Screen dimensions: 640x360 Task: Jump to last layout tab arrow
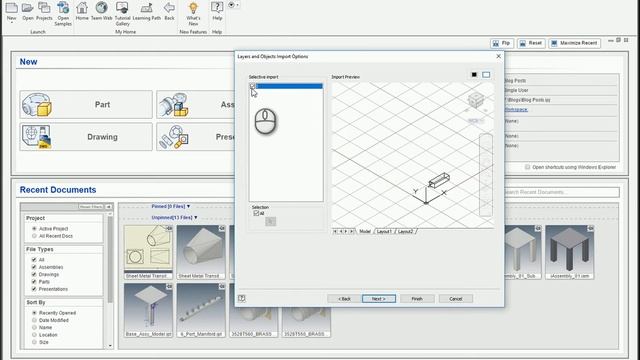click(351, 231)
